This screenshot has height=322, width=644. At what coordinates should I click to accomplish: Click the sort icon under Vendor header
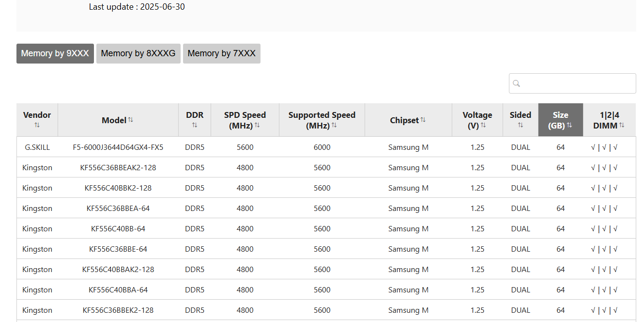point(37,125)
